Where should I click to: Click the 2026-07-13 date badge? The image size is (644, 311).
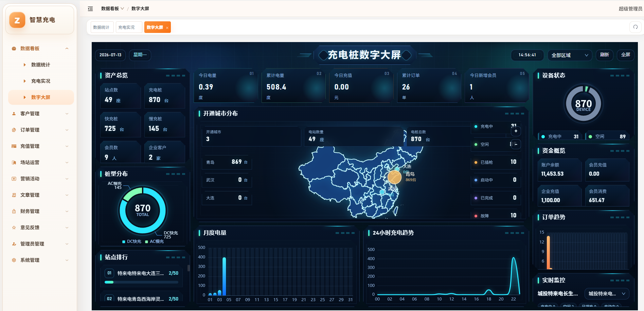pos(110,55)
